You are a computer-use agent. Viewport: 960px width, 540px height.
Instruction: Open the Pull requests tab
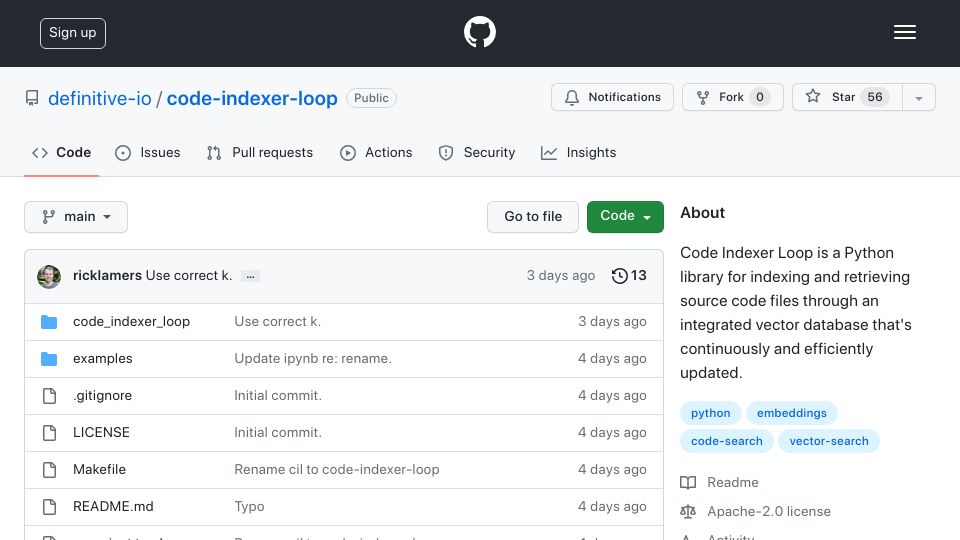pos(260,152)
